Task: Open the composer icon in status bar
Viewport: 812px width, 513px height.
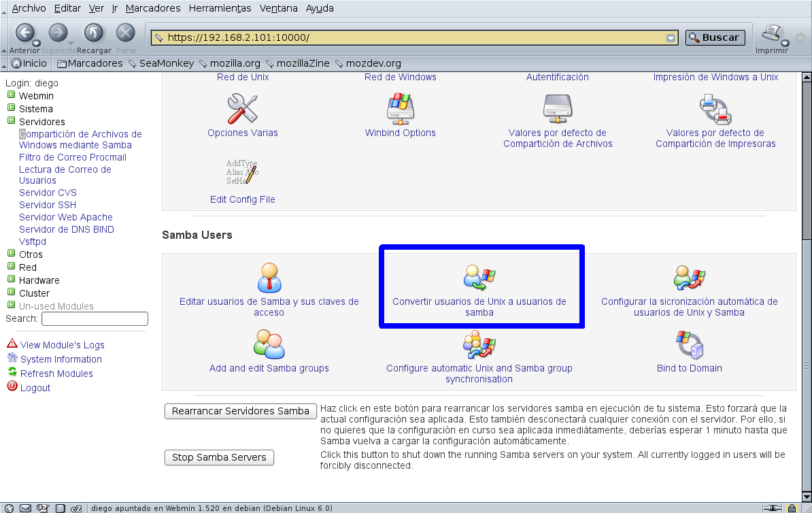Action: click(43, 508)
